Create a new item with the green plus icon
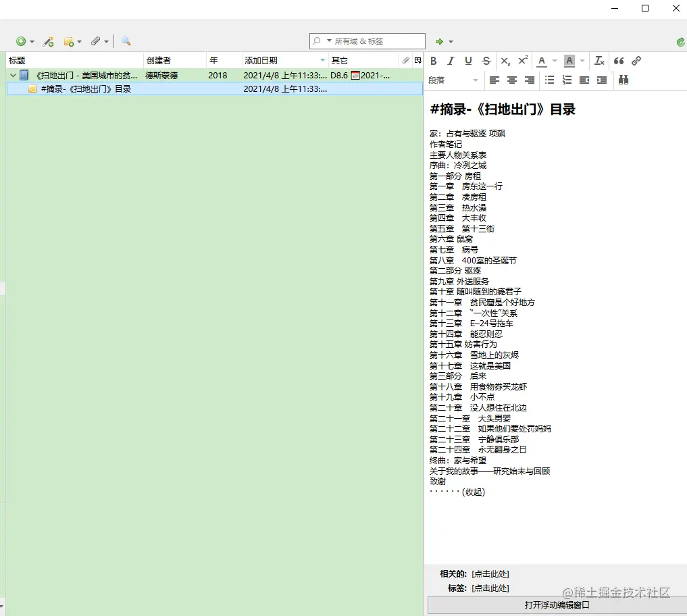This screenshot has height=616, width=687. click(20, 41)
